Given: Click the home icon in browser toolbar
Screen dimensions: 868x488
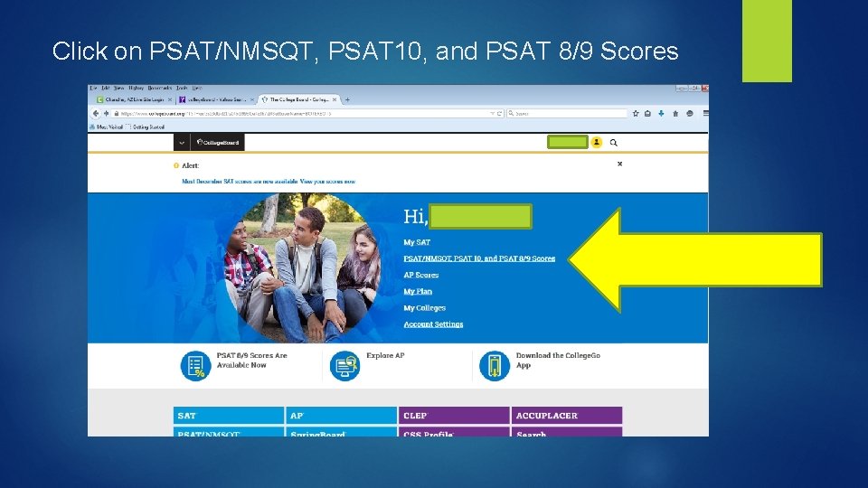Looking at the screenshot, I should tap(675, 114).
